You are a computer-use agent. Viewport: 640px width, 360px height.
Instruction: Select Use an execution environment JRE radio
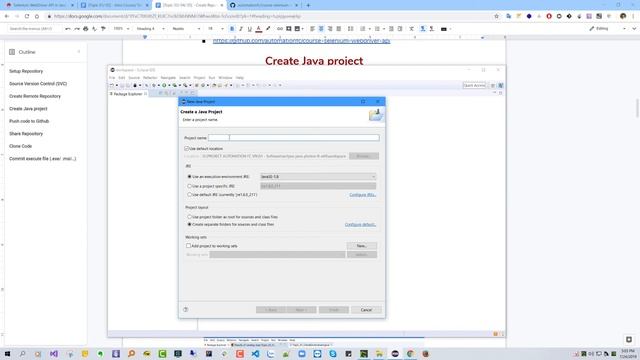[189, 177]
